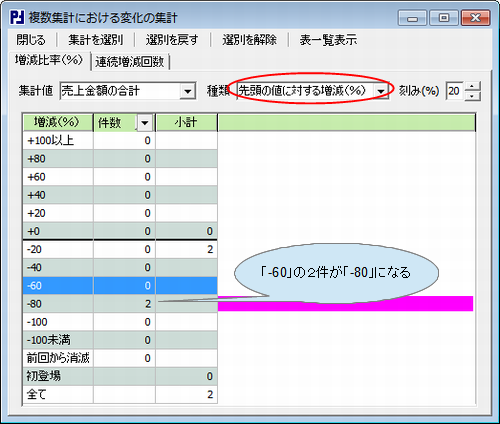Expand the 件数 column header dropdown
The height and width of the screenshot is (424, 500).
[x=145, y=123]
